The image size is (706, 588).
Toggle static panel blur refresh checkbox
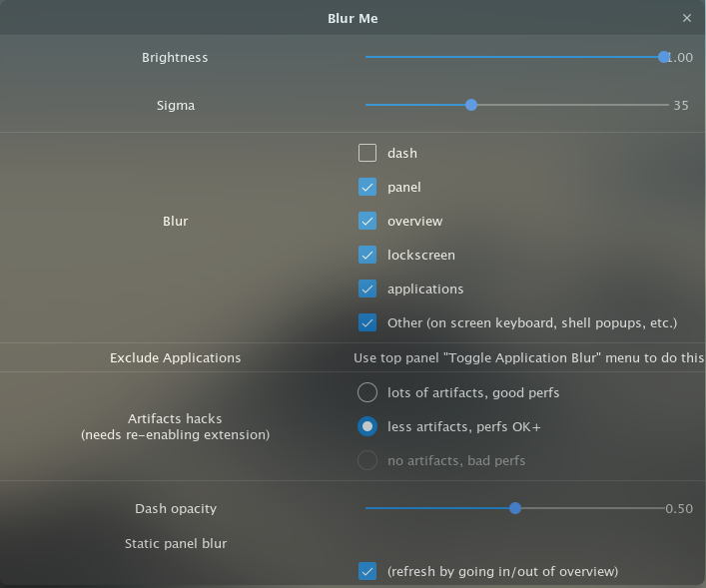click(367, 571)
